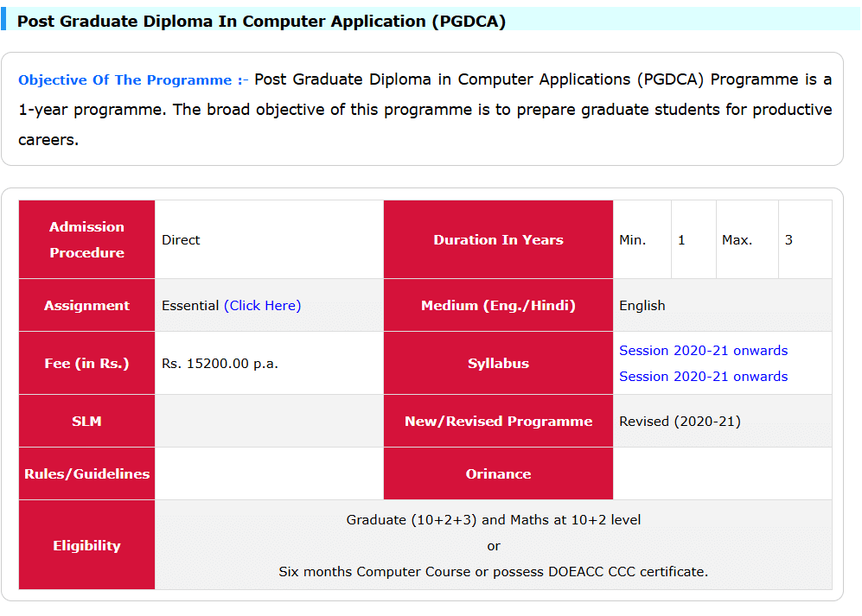This screenshot has width=862, height=616.
Task: Select the Duration In Years header cell
Action: 498,240
